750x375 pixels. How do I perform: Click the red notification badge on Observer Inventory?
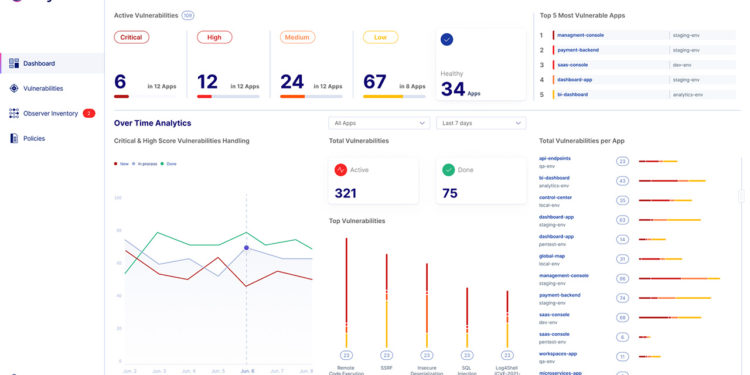click(89, 113)
